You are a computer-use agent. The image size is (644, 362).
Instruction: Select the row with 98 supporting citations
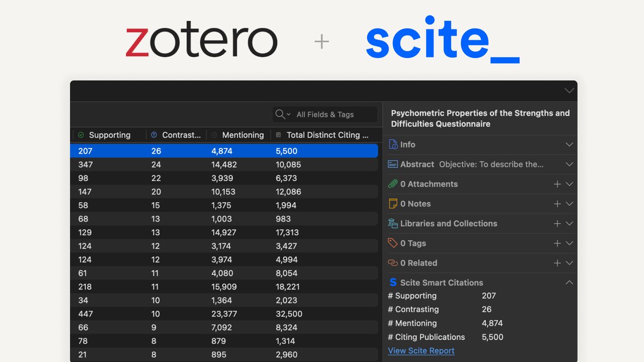click(224, 178)
